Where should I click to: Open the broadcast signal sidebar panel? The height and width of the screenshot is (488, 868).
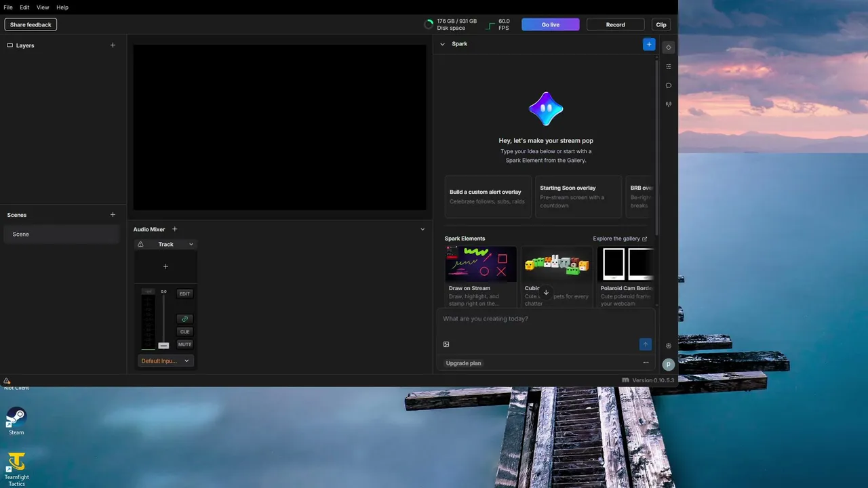669,104
